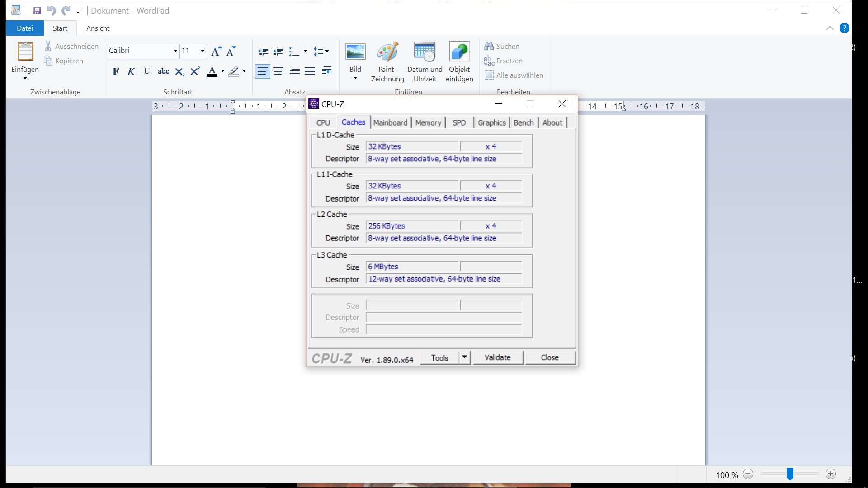Image resolution: width=868 pixels, height=488 pixels.
Task: Increase indent of paragraph
Action: click(278, 52)
